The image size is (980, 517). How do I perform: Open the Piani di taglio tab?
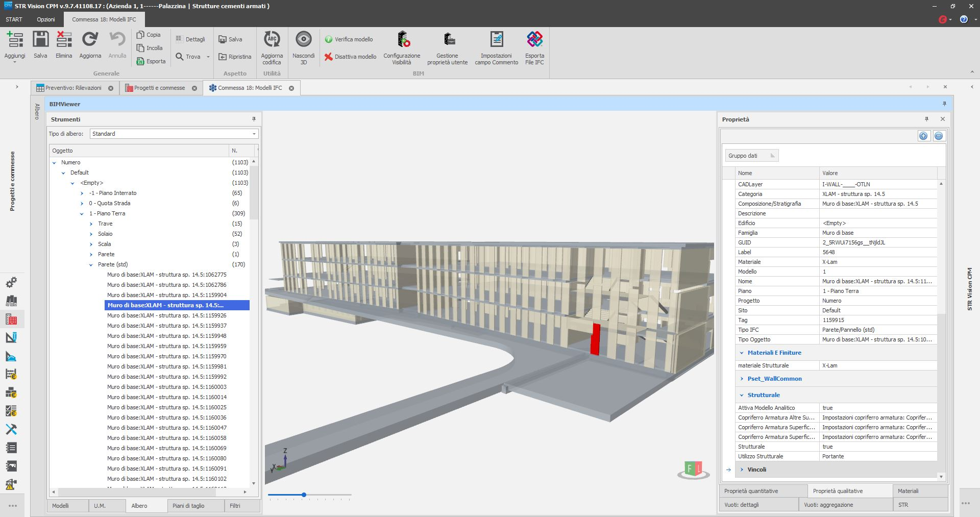(188, 506)
